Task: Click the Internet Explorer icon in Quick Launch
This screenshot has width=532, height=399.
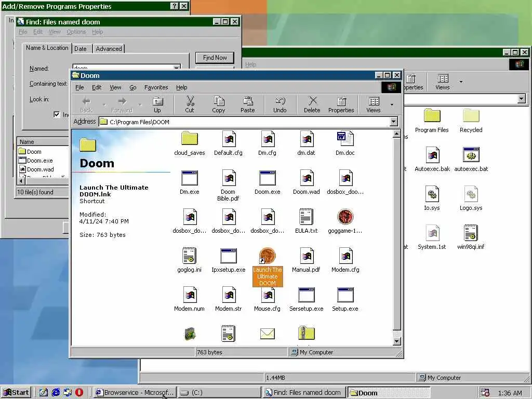Action: (x=56, y=392)
